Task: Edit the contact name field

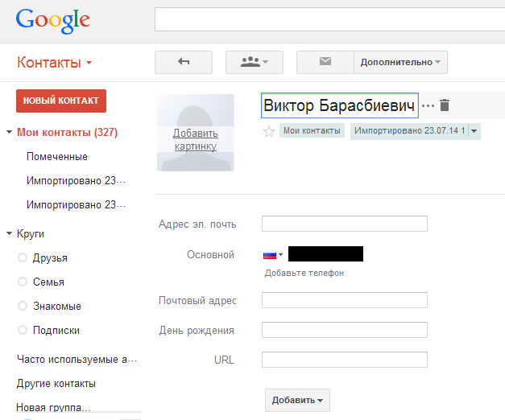Action: click(339, 105)
